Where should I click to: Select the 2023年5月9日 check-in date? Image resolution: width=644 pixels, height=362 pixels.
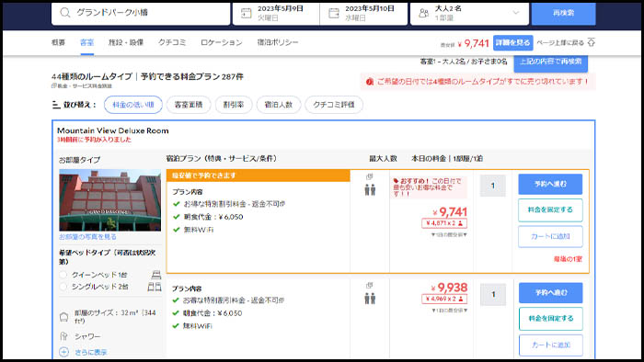click(276, 13)
